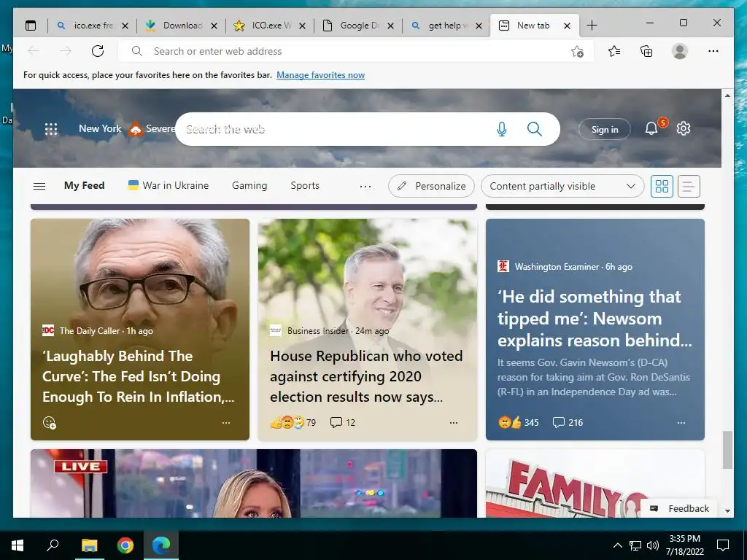This screenshot has height=560, width=747.
Task: Open the Feedback button
Action: point(679,508)
